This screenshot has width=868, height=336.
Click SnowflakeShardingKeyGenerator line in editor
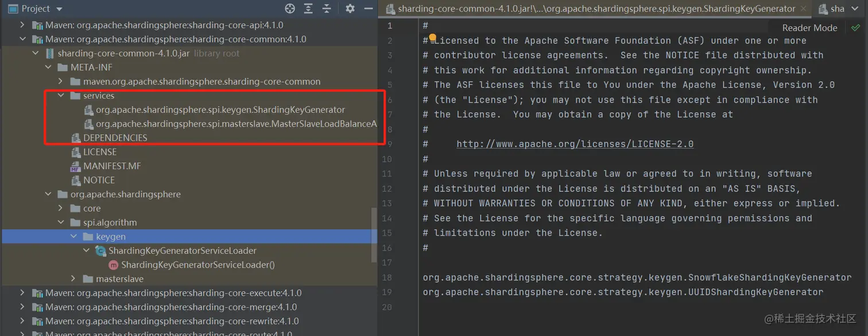(x=637, y=278)
